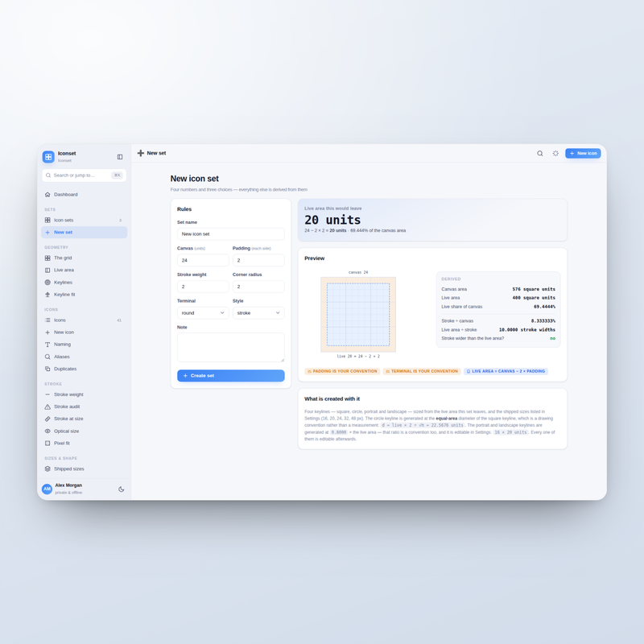Collapse the sidebar panel icon
Screen dimensions: 644x644
(x=120, y=156)
